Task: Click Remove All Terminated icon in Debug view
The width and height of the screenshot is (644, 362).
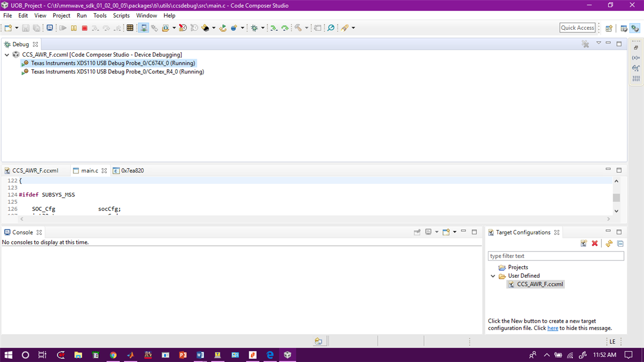Action: tap(585, 45)
